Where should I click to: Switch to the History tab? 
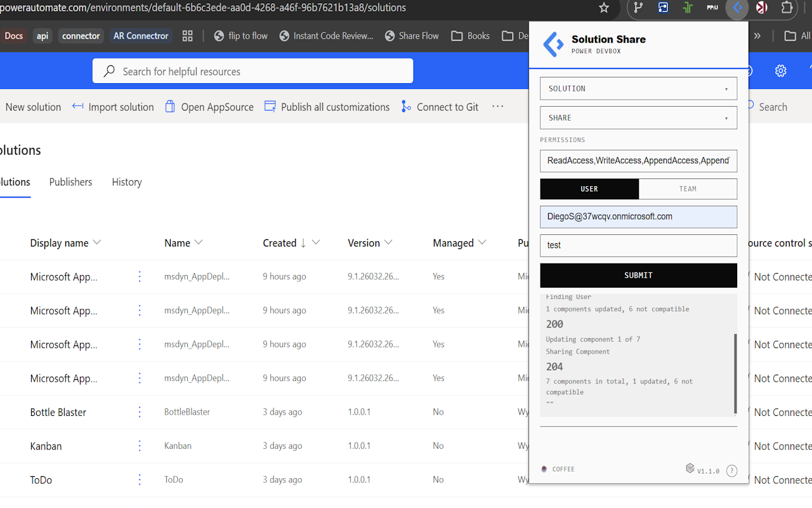point(127,182)
